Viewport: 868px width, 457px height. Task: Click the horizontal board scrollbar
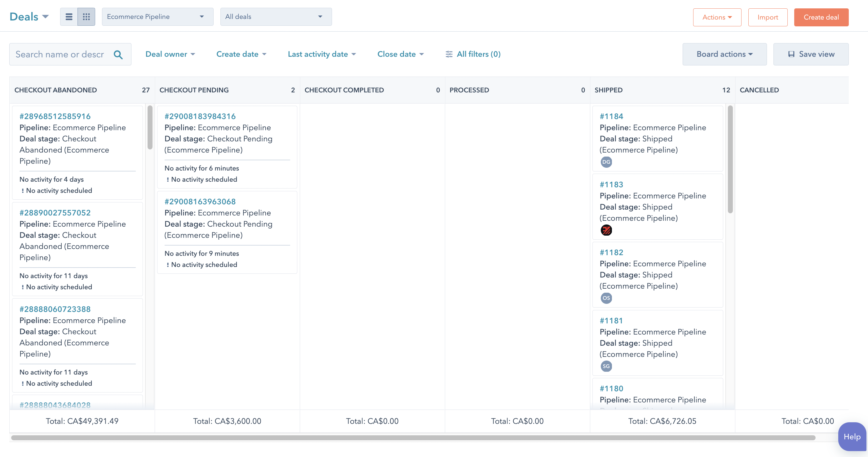coord(413,438)
